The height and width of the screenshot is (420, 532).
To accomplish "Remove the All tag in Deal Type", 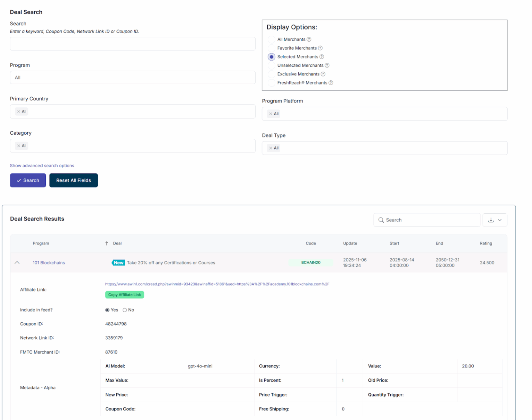I will [271, 148].
